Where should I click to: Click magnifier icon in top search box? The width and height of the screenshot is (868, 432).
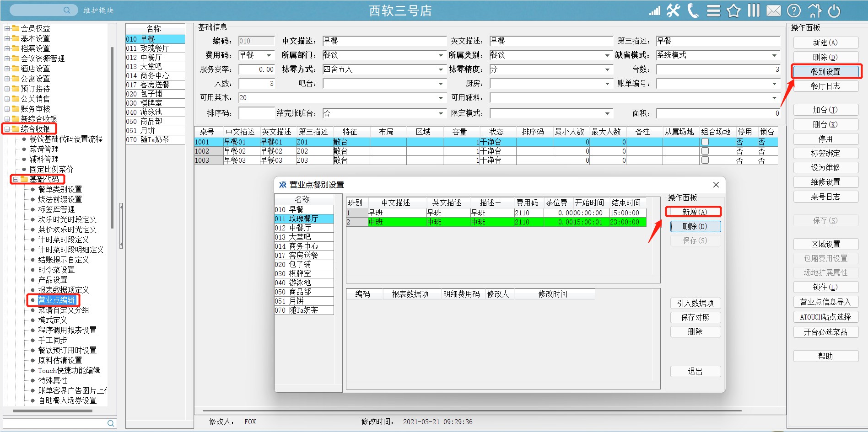[x=67, y=10]
